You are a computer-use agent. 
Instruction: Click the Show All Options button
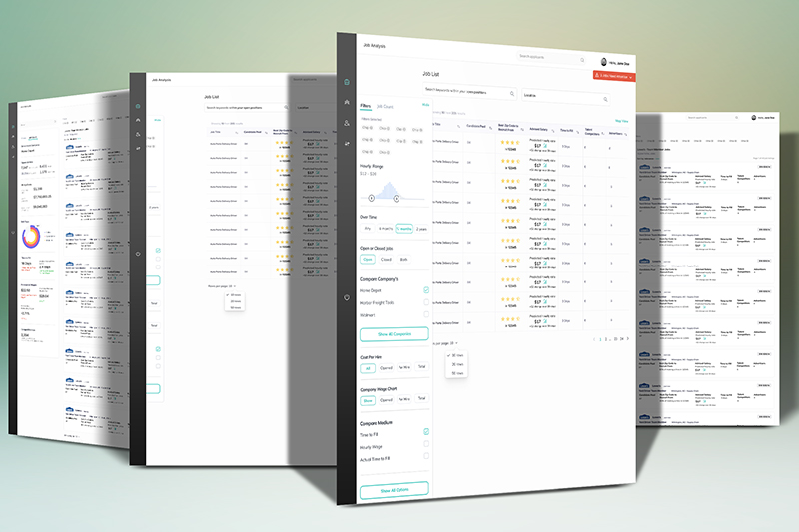394,490
